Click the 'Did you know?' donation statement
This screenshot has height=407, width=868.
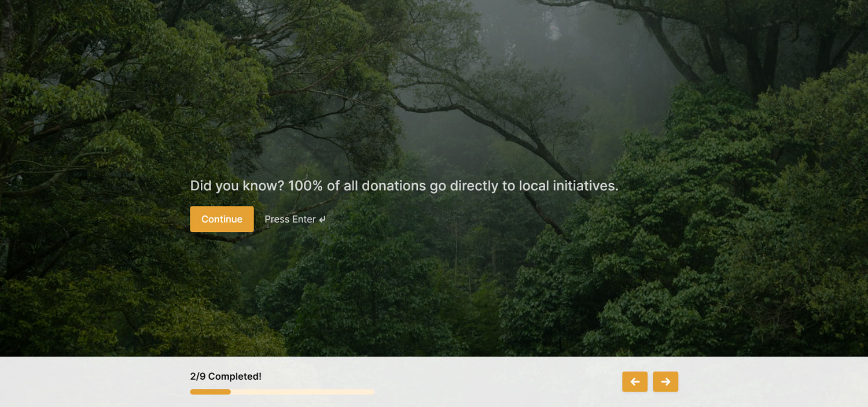404,186
